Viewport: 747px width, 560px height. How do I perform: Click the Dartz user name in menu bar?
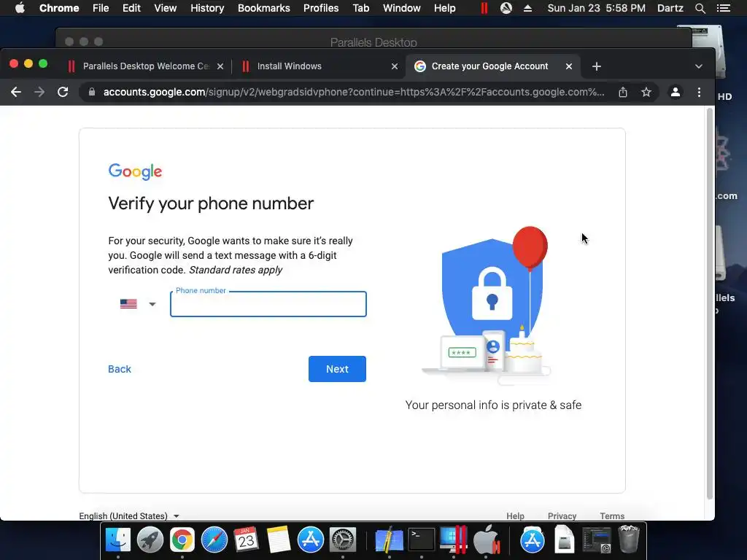click(x=670, y=8)
